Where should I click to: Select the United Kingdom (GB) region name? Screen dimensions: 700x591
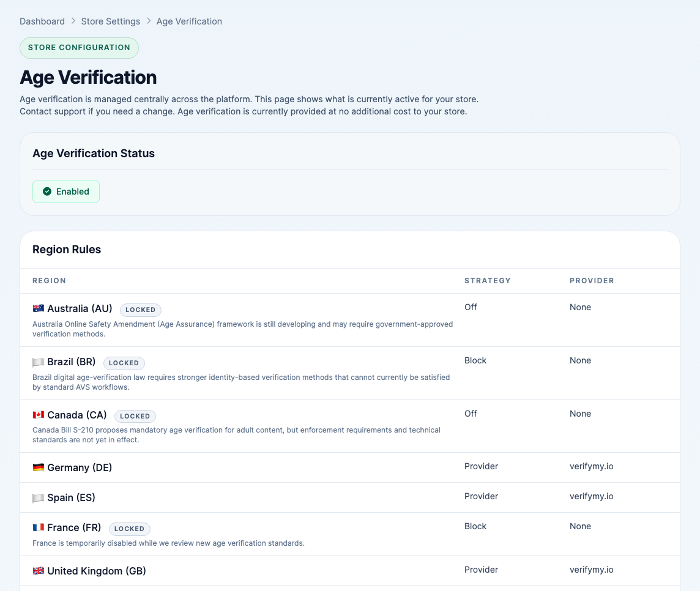(x=97, y=571)
